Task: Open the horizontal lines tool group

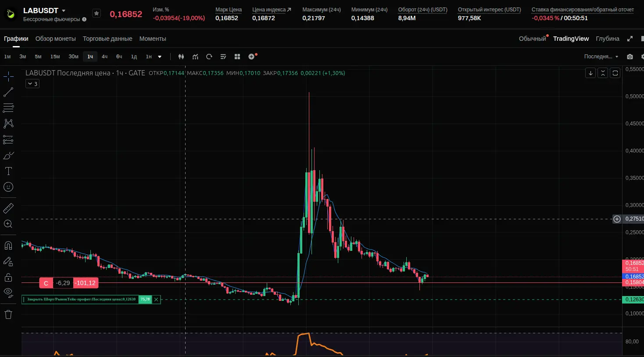Action: (8, 108)
